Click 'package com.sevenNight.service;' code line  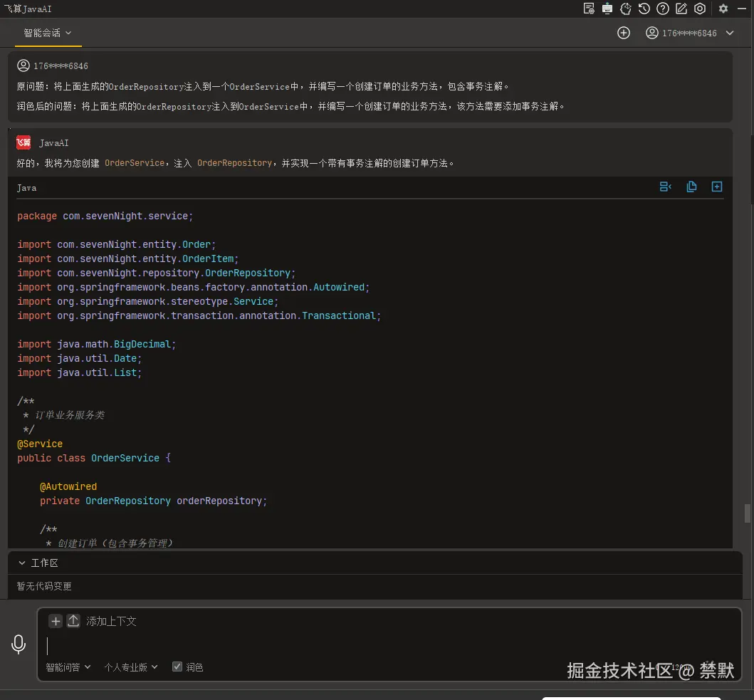[x=105, y=216]
